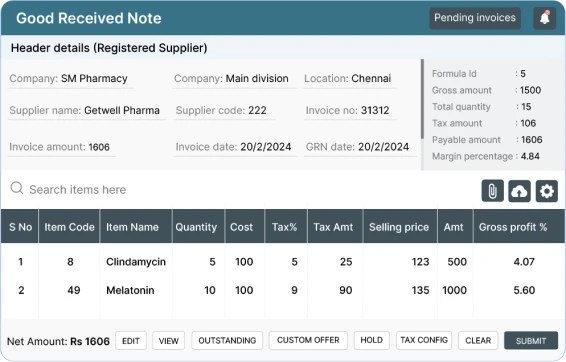Click the header panel vertical scrollbar
Viewport: 566px width, 362px height.
point(422,99)
